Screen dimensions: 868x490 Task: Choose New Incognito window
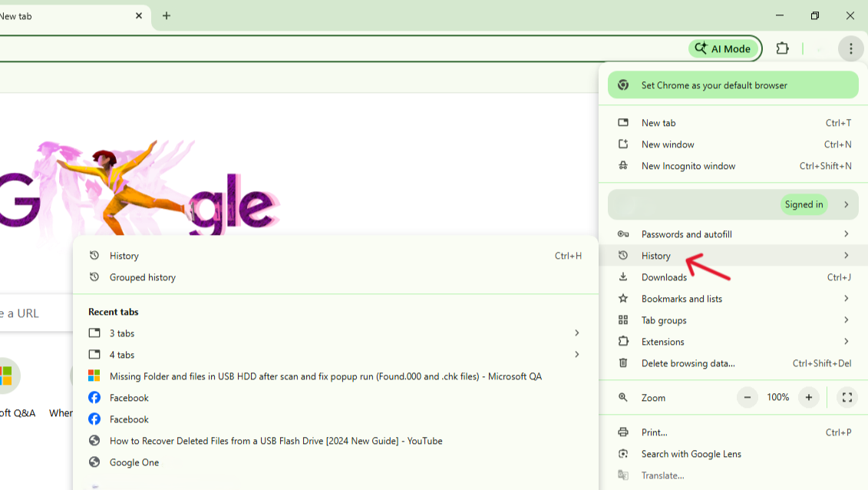click(x=688, y=166)
